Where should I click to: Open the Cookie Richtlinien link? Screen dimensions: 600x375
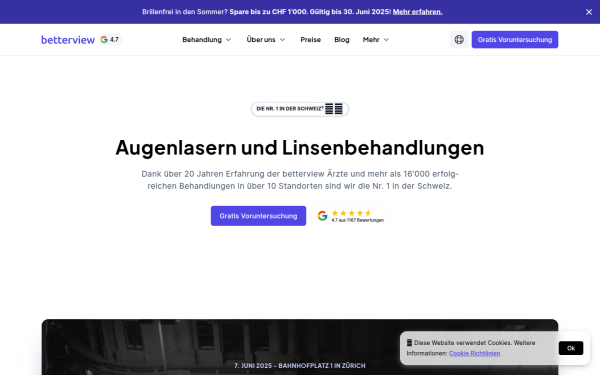pyautogui.click(x=474, y=353)
